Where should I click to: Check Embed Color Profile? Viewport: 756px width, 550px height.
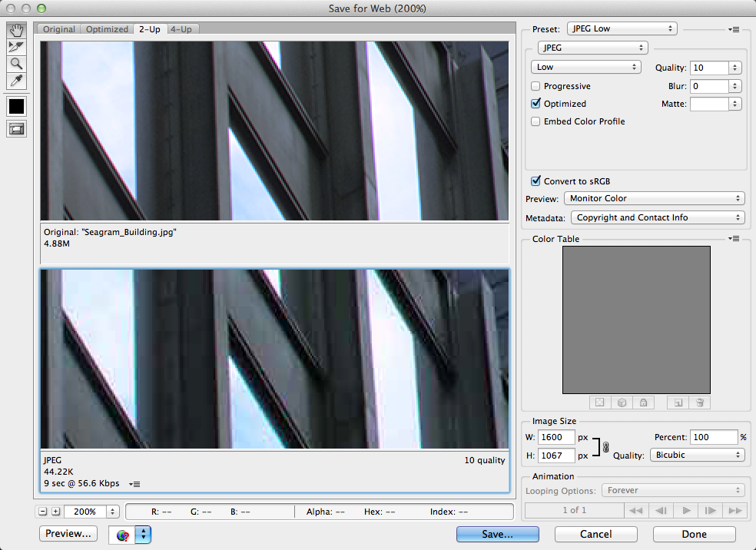(x=535, y=121)
